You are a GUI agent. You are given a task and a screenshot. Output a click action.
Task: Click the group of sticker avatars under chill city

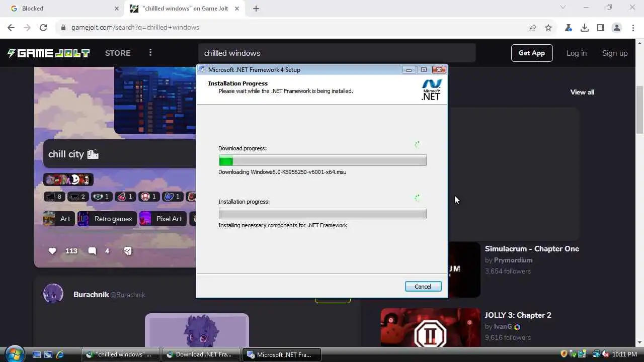(x=68, y=179)
